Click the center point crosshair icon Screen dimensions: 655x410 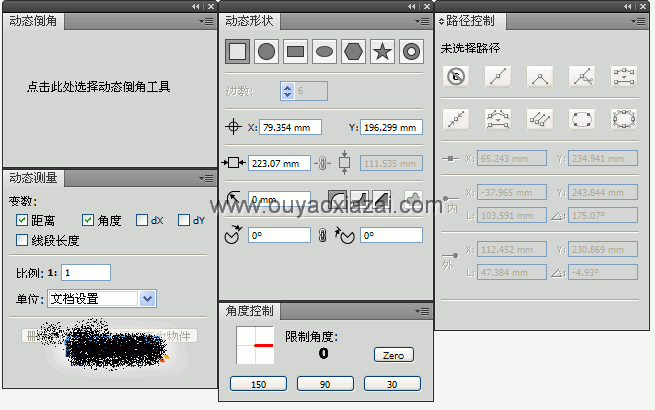click(234, 127)
